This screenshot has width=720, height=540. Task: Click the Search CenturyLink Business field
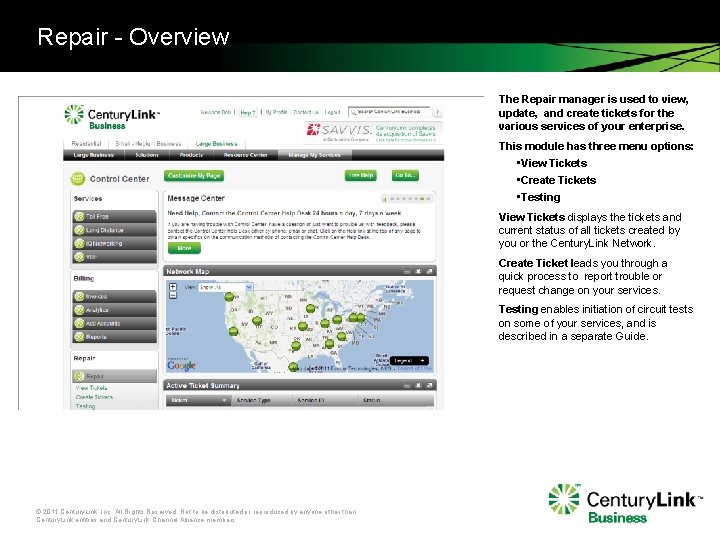(x=389, y=112)
